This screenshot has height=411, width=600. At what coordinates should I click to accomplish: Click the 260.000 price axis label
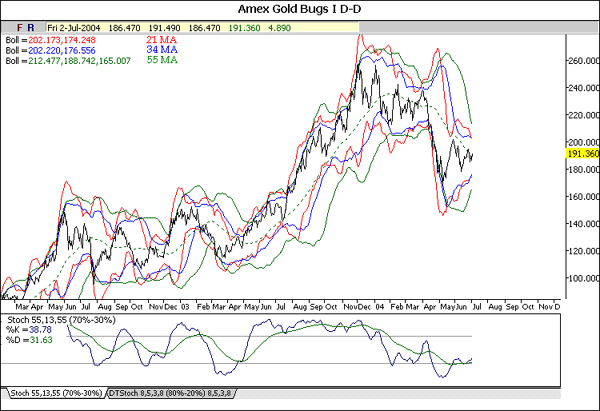click(x=584, y=61)
